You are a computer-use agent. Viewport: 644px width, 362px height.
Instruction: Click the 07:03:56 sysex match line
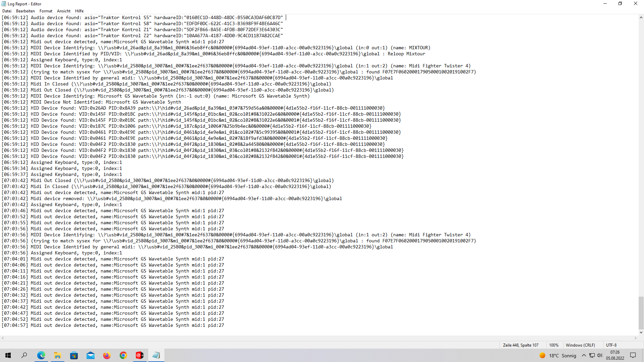[x=239, y=241]
